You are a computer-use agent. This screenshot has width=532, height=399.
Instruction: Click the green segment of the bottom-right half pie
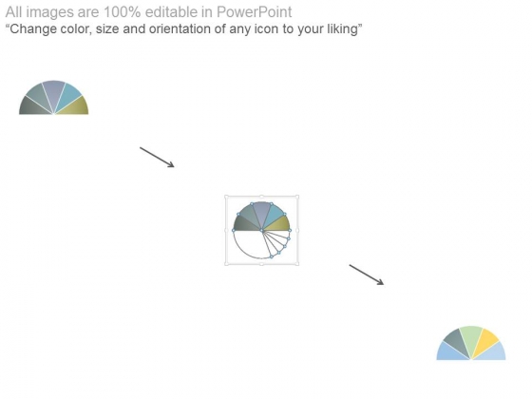tap(471, 338)
